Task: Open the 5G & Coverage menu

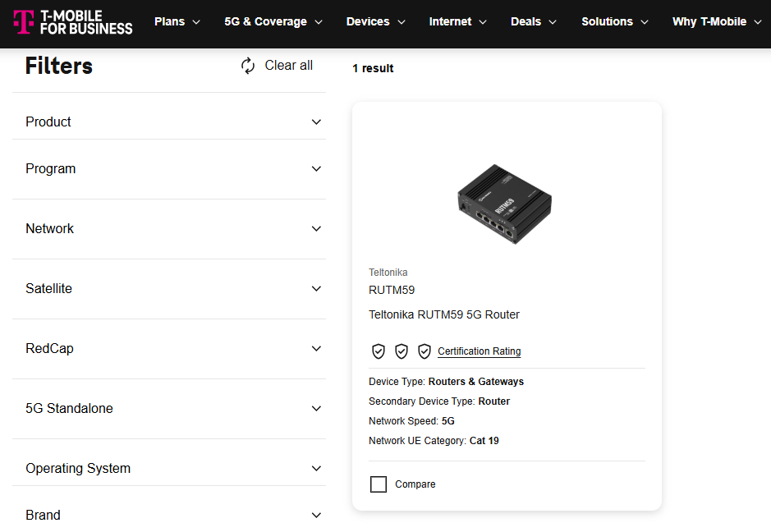Action: point(273,22)
